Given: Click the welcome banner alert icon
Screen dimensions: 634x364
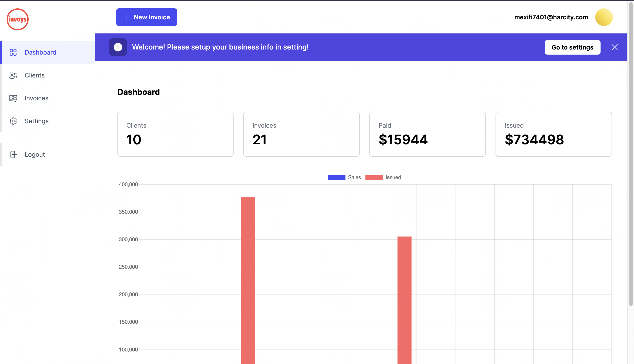Looking at the screenshot, I should [x=118, y=47].
